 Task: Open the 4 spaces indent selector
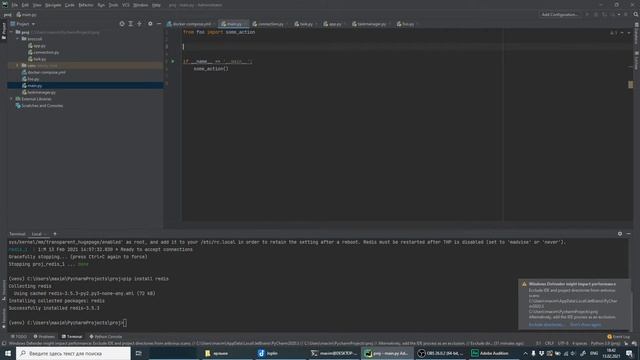pyautogui.click(x=579, y=343)
